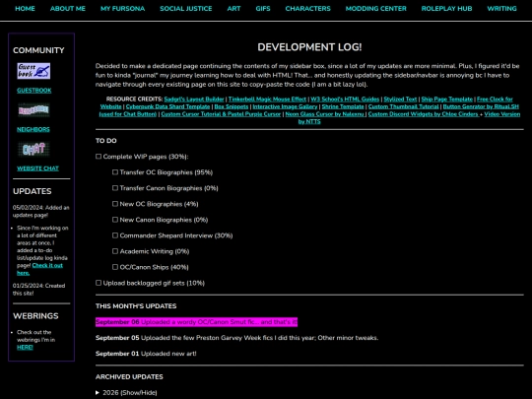
Task: Check the Commander Shepard Interview box
Action: point(115,235)
